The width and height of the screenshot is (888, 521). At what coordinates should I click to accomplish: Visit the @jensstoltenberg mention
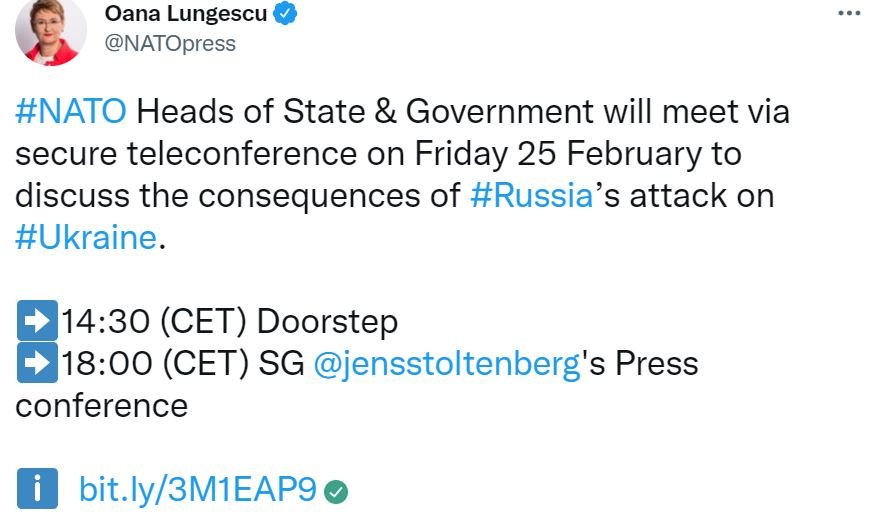(446, 364)
